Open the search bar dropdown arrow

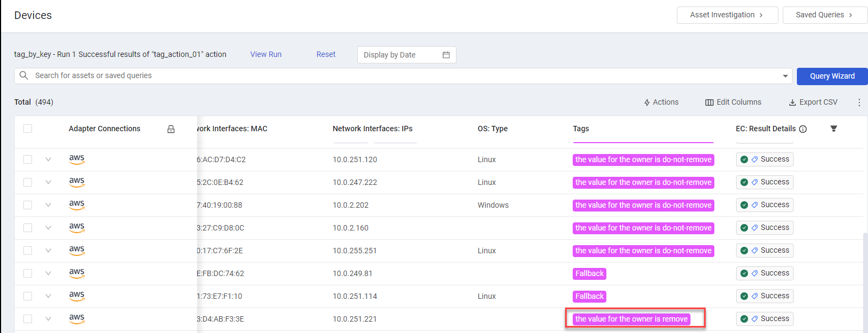tap(785, 76)
